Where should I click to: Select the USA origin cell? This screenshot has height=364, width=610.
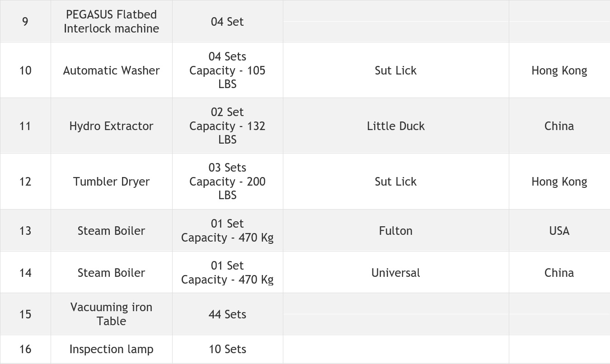pyautogui.click(x=559, y=231)
